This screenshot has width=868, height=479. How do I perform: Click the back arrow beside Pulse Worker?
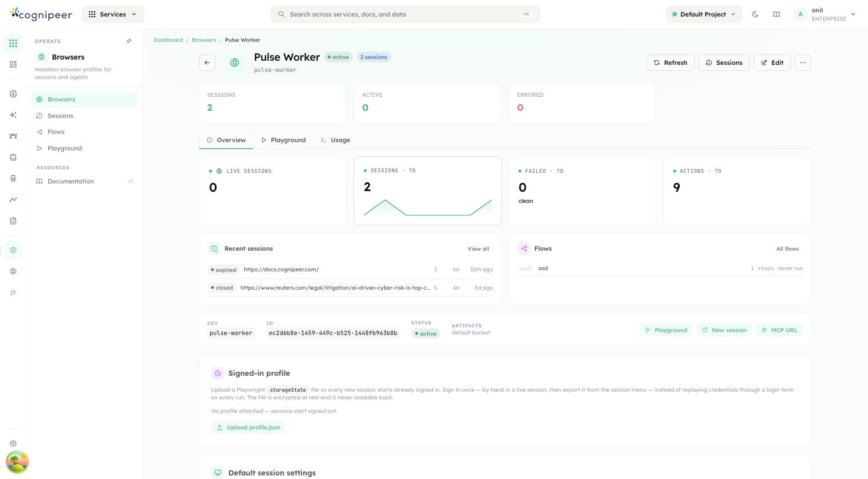(x=207, y=63)
